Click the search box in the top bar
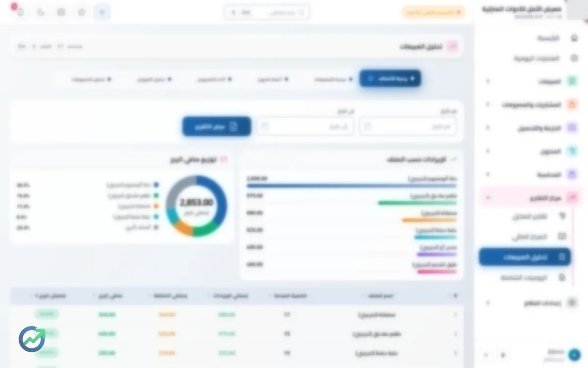 267,12
